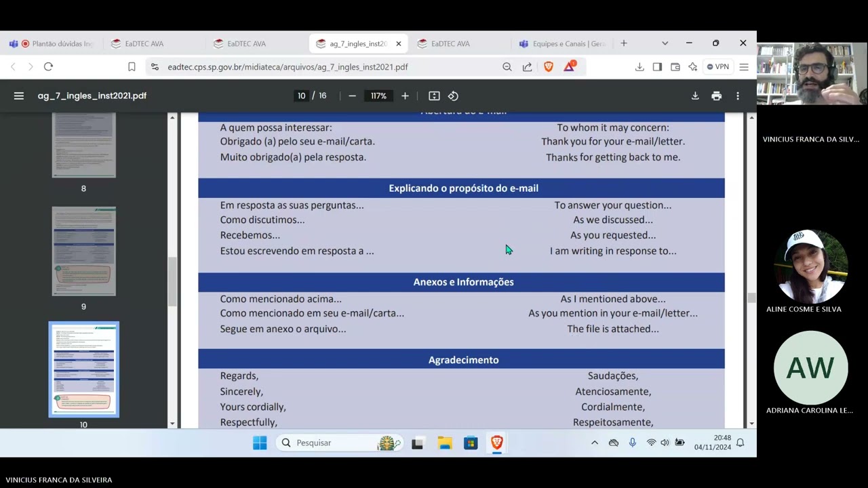
Task: Show hidden system tray icons
Action: point(595,443)
